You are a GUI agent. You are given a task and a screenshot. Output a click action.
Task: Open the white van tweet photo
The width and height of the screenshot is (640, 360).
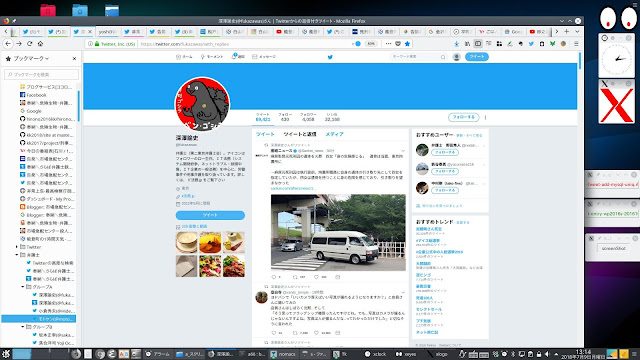coord(338,232)
